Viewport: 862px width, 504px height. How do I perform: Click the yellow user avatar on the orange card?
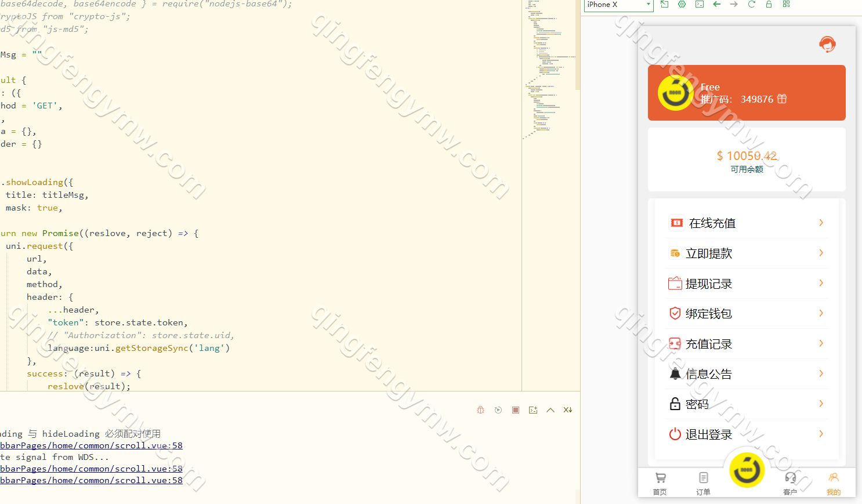(x=675, y=93)
